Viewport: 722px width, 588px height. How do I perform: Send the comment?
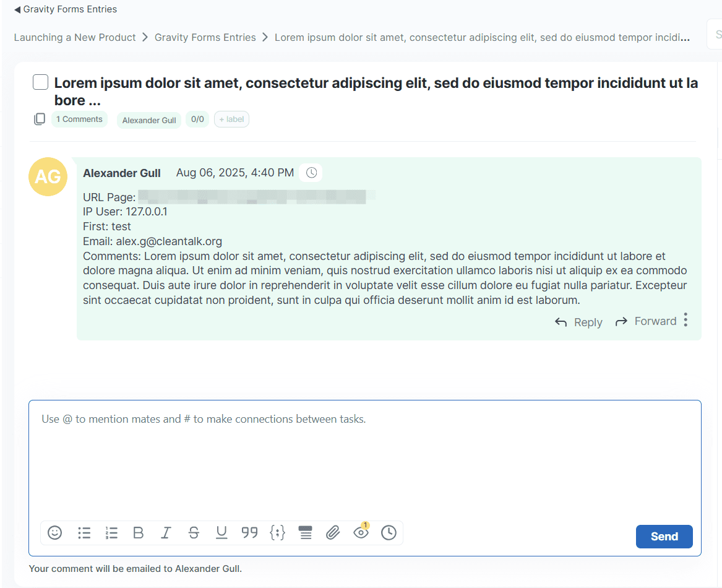tap(664, 537)
